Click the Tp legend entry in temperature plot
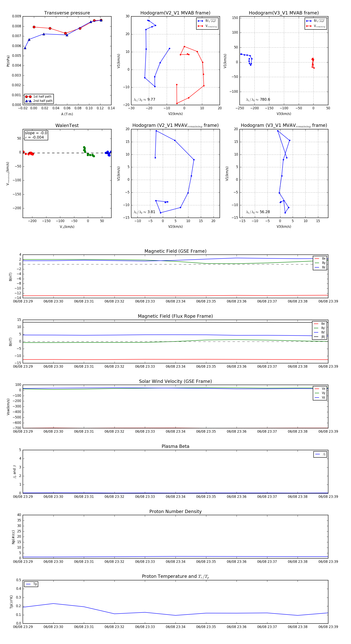Screen dimensions: 351x644 point(31,584)
